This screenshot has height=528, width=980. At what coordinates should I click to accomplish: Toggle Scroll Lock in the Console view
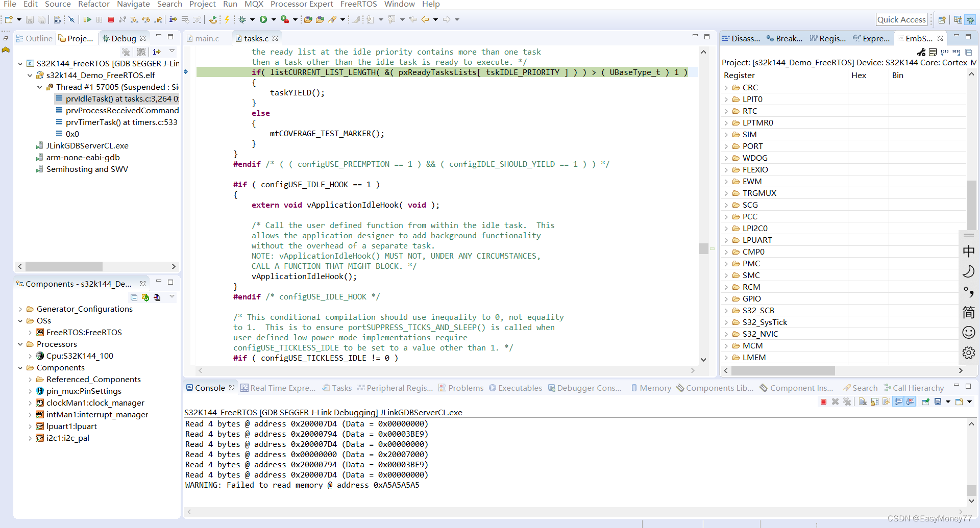point(874,401)
